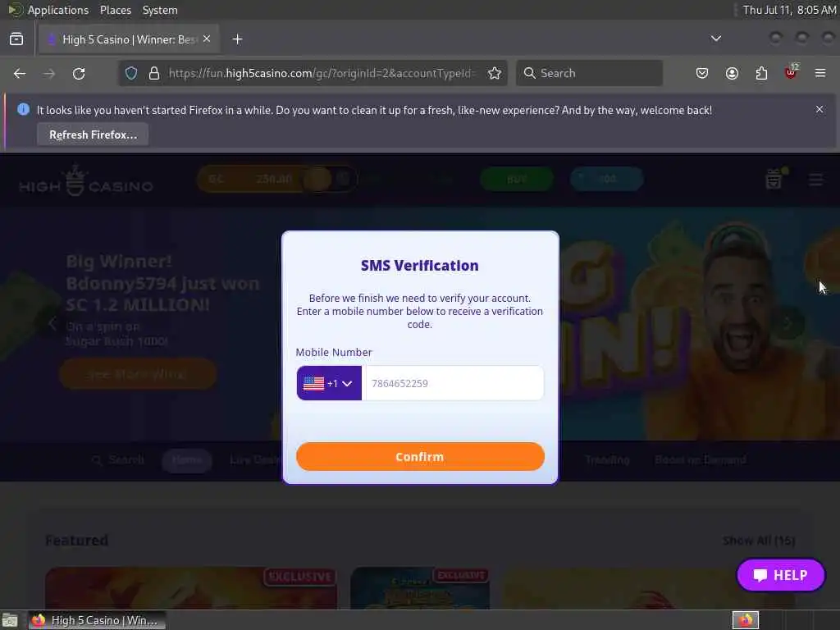The image size is (840, 630).
Task: Go back using the browser back arrow
Action: (20, 73)
